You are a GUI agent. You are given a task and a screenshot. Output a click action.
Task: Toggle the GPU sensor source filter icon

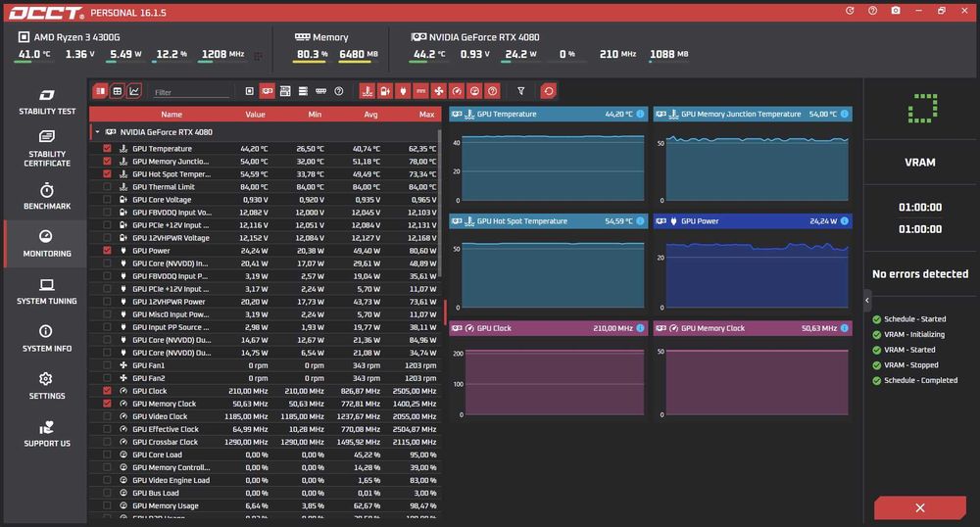[268, 91]
